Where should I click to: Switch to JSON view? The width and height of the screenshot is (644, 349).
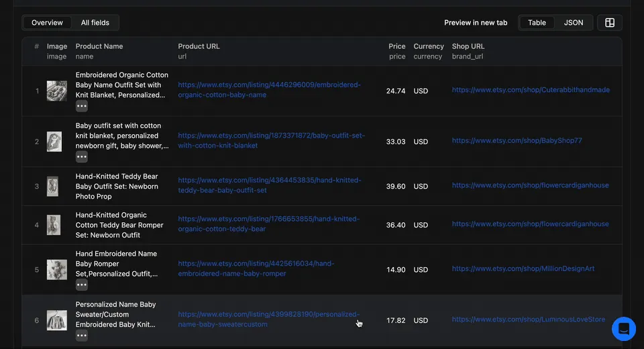tap(573, 23)
